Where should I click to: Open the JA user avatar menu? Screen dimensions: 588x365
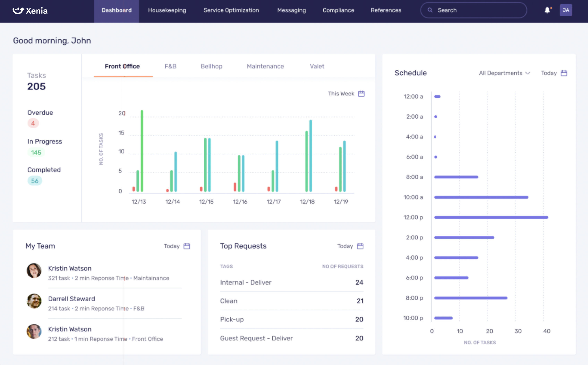[566, 10]
